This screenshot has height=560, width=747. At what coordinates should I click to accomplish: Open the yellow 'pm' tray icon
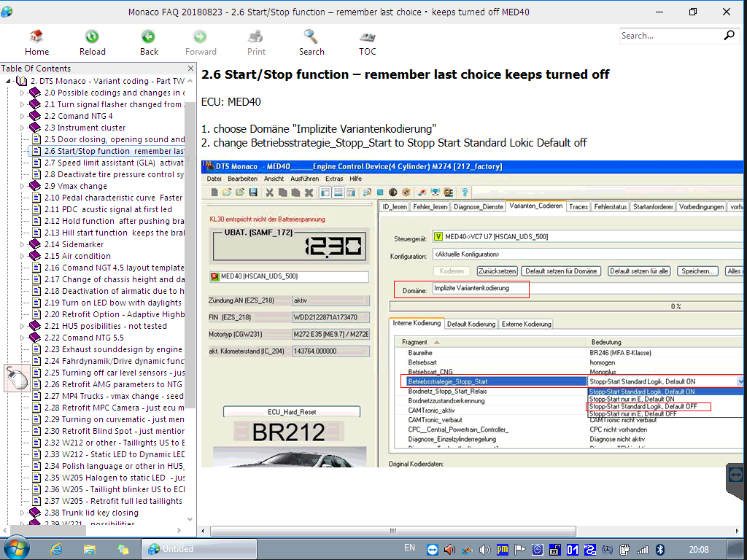coord(502,550)
